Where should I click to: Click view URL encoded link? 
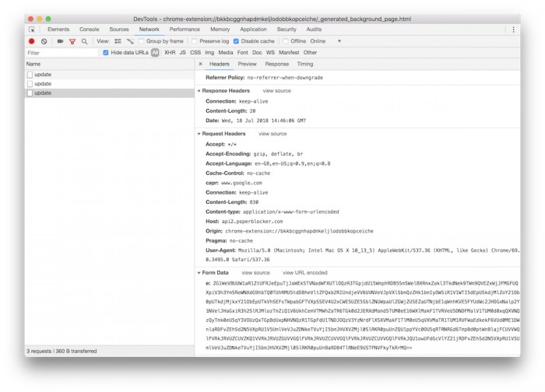tap(305, 273)
